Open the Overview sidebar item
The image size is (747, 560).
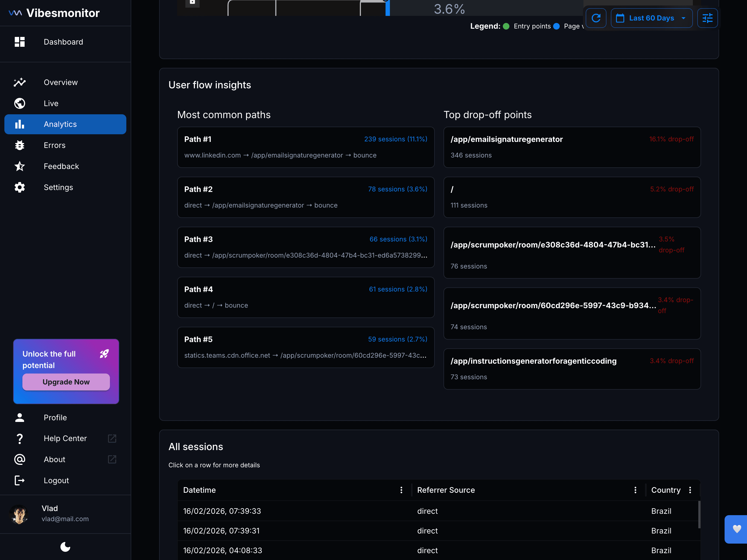point(60,82)
